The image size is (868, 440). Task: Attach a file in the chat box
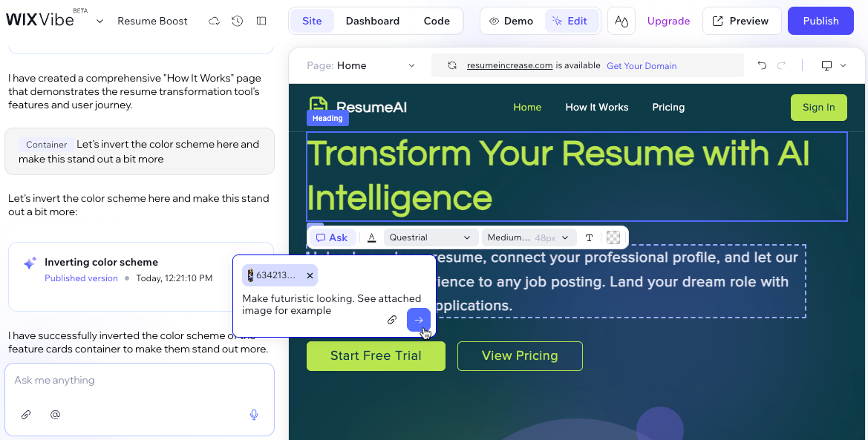25,415
